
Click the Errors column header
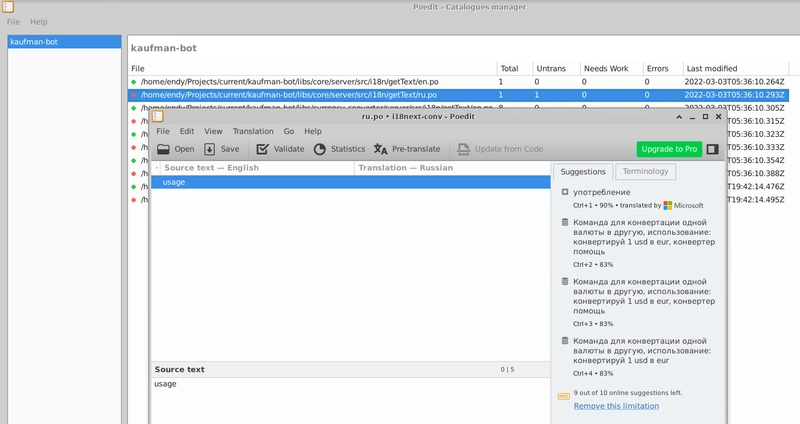point(662,68)
